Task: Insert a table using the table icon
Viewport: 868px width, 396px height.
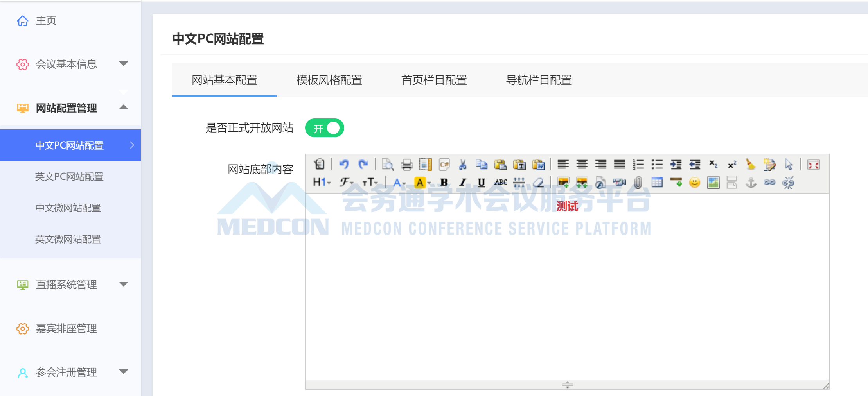Action: 657,183
